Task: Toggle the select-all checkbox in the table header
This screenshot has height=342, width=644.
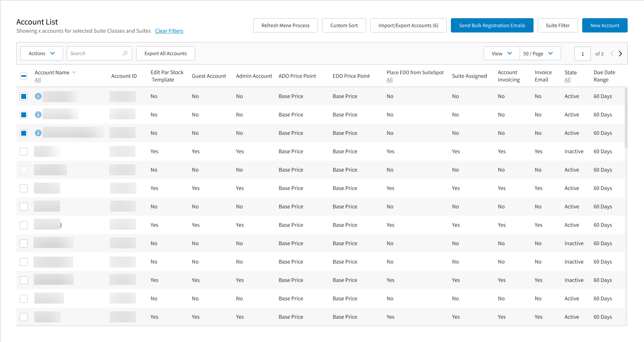Action: coord(24,76)
